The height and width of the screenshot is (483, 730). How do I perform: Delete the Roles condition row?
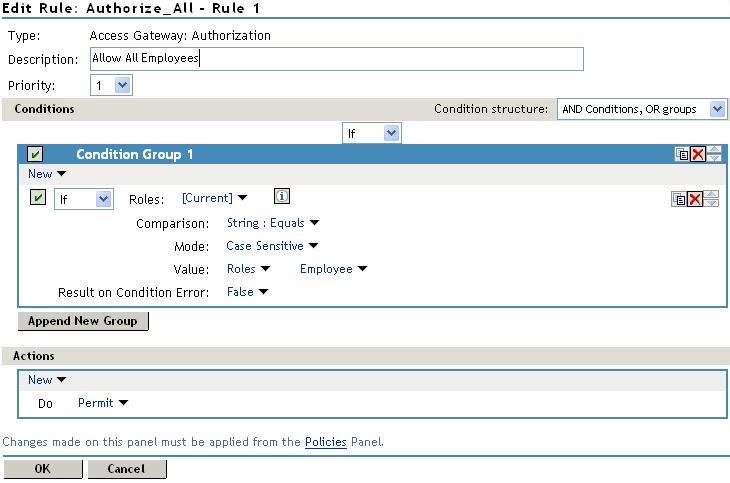(x=694, y=199)
